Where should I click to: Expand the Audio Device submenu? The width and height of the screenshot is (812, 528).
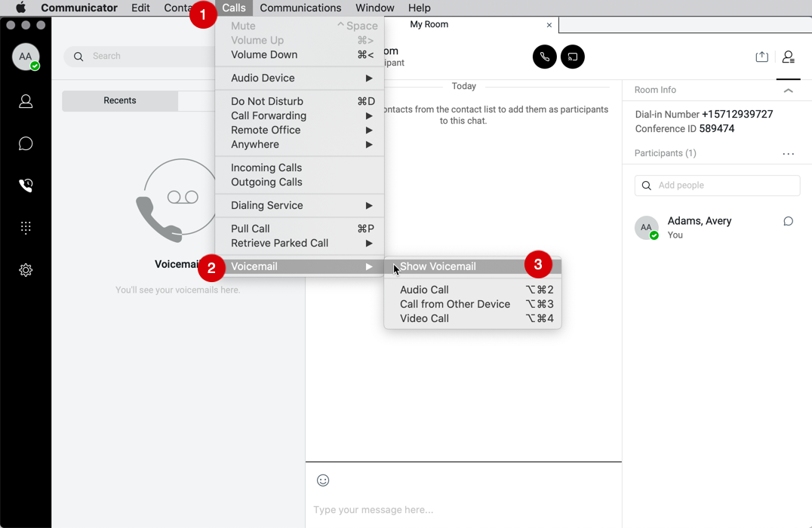(x=300, y=78)
